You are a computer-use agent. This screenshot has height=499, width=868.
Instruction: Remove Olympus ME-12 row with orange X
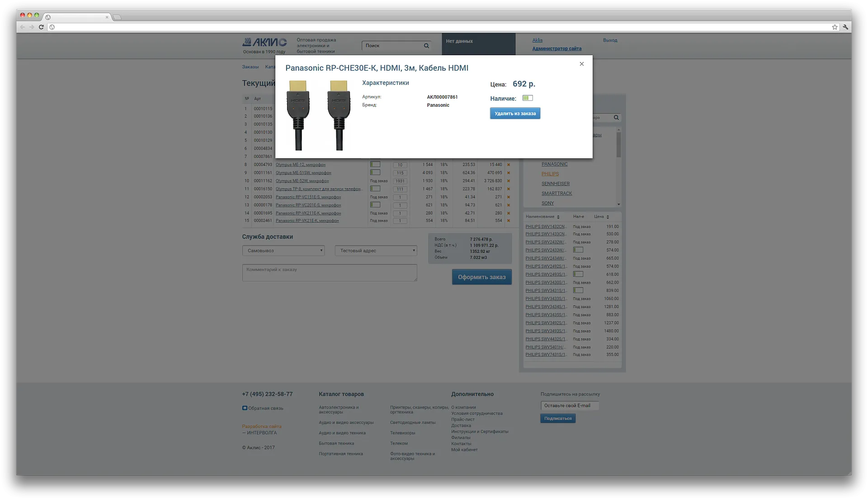509,165
